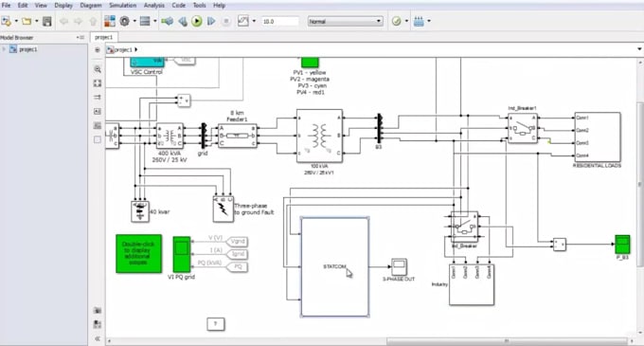
Task: Open the Simulation menu
Action: click(x=122, y=6)
